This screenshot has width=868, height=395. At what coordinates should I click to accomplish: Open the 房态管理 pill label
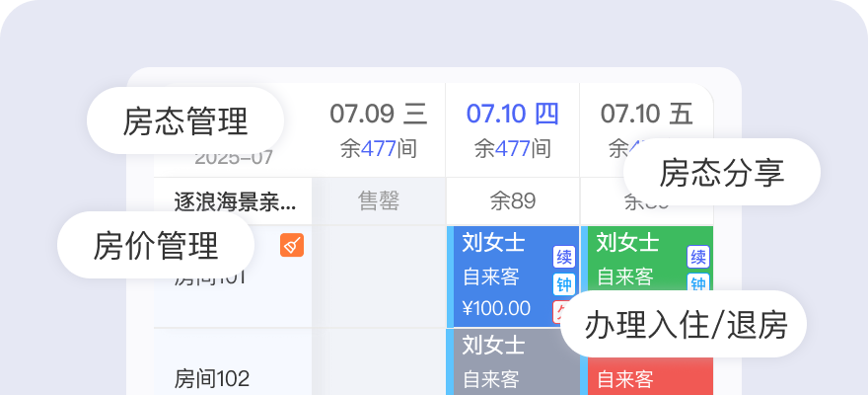point(185,120)
